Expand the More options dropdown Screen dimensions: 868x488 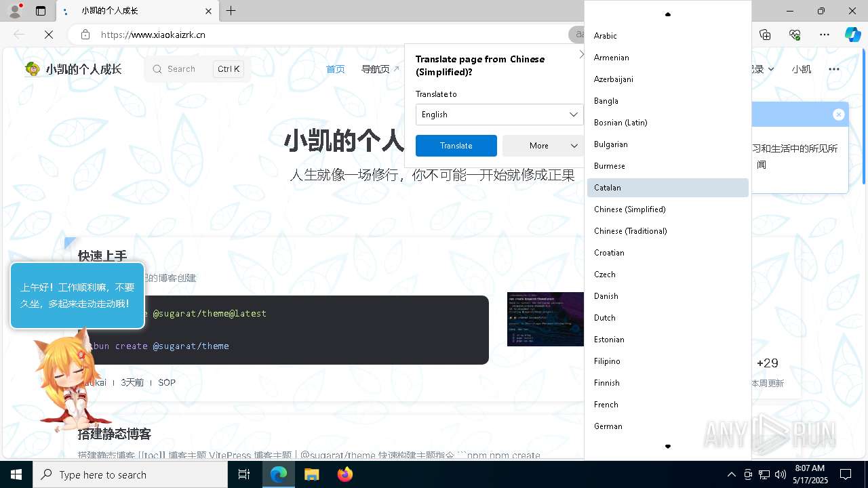(x=543, y=146)
